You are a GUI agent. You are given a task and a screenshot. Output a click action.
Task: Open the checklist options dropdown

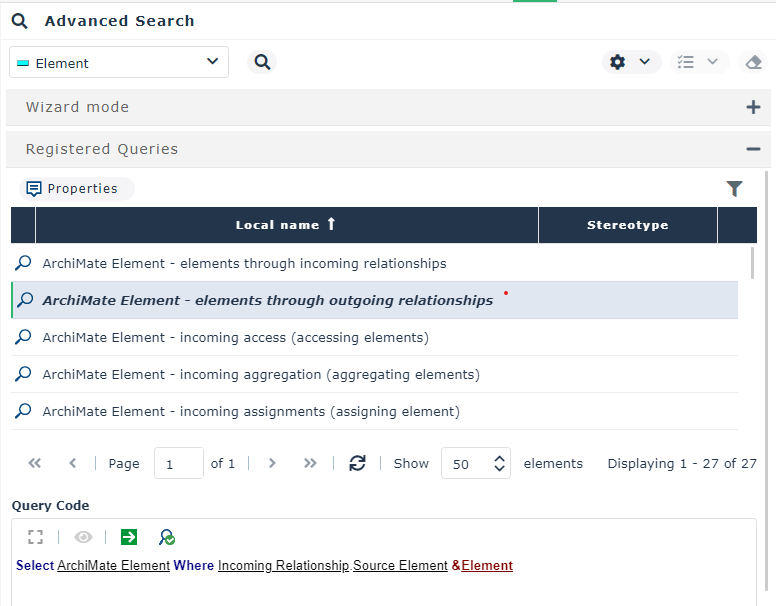[697, 62]
